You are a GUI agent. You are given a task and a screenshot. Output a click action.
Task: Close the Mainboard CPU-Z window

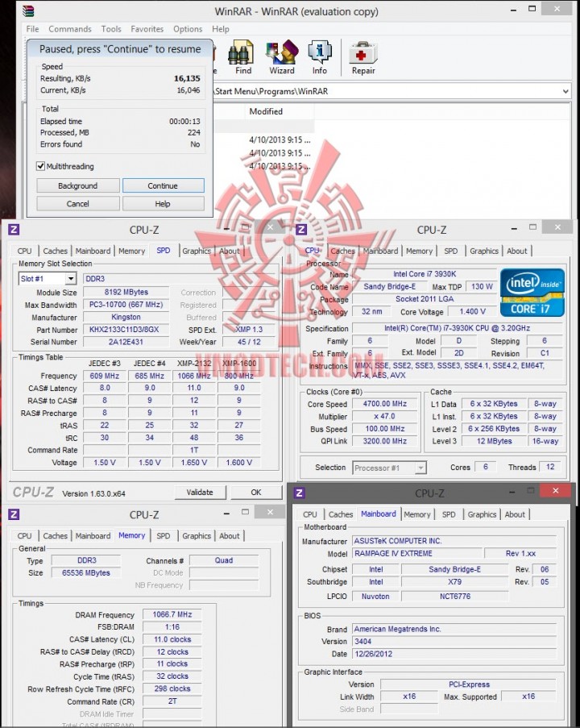click(x=555, y=491)
